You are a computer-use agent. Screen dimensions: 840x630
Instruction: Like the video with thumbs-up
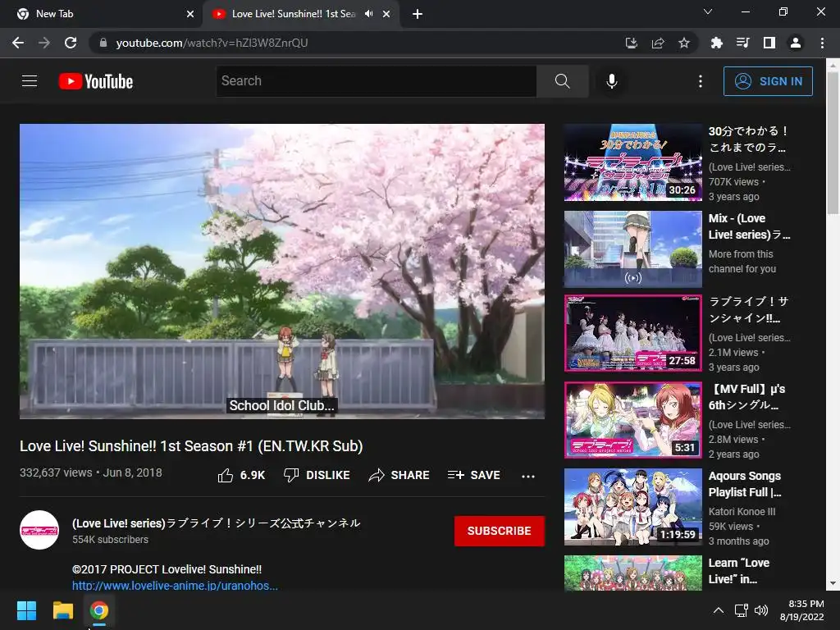(241, 475)
